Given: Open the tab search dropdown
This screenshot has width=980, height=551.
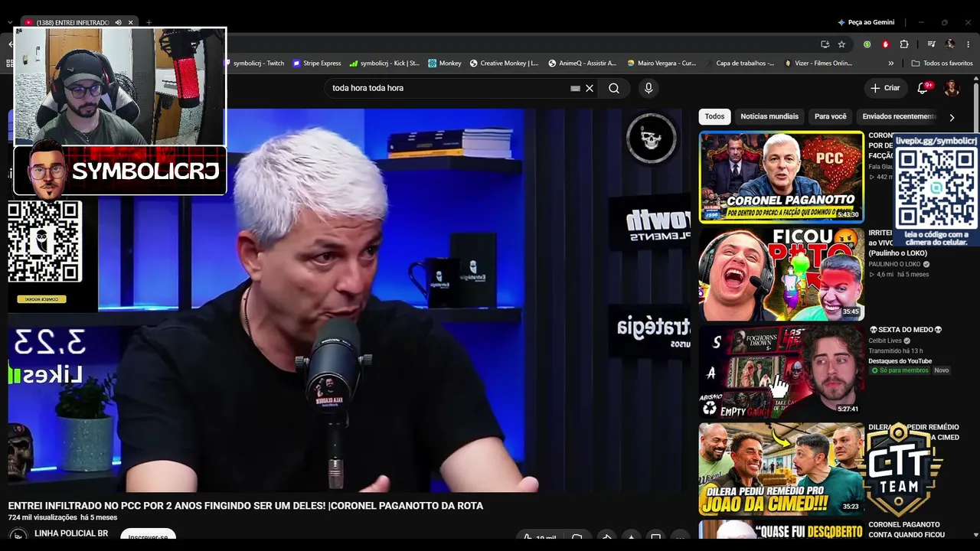Looking at the screenshot, I should [x=9, y=22].
